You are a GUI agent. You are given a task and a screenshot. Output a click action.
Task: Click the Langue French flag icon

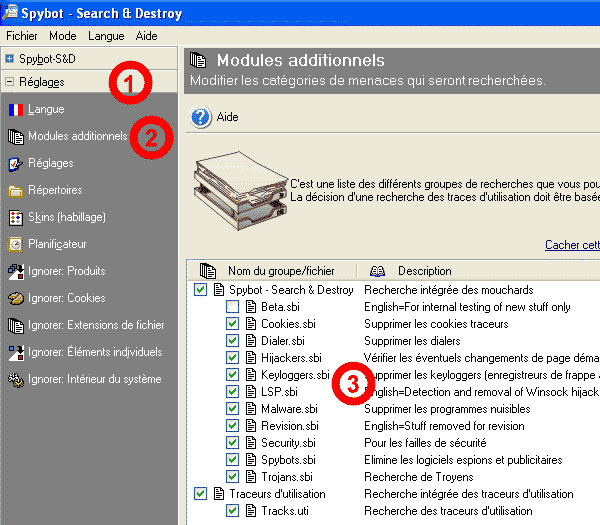tap(16, 110)
